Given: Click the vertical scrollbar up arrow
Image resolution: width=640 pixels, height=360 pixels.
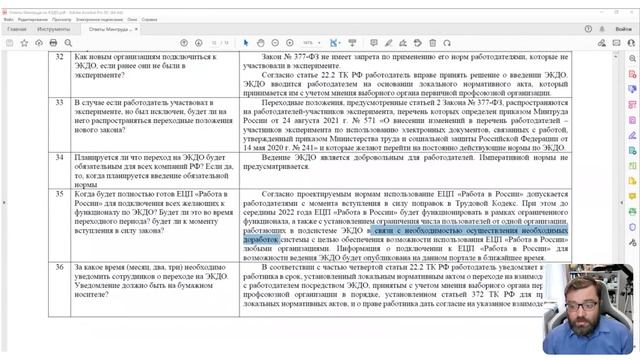Looking at the screenshot, I should (x=616, y=56).
